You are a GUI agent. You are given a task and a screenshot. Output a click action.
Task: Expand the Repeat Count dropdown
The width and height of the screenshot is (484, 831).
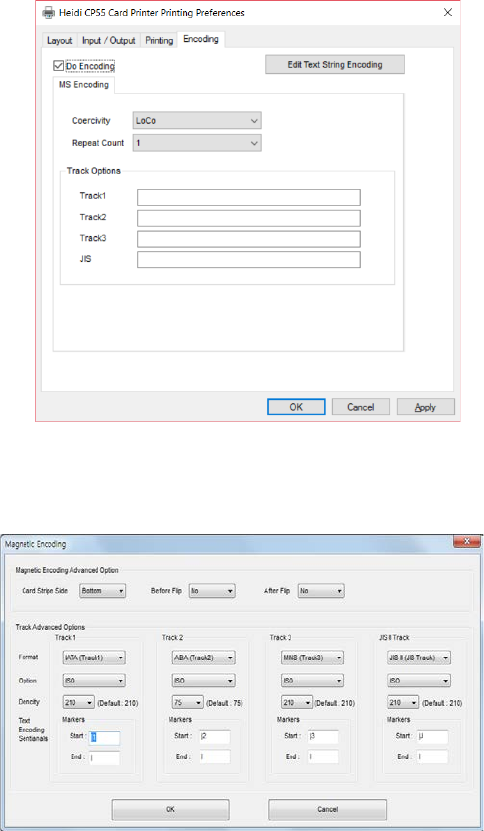click(x=197, y=143)
